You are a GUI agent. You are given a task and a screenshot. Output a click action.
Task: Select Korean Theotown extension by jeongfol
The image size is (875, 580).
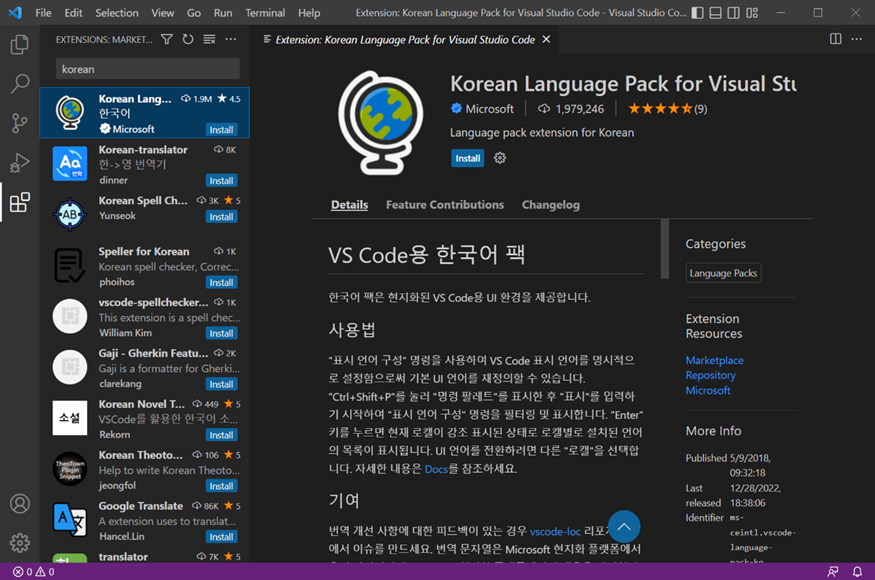point(145,469)
